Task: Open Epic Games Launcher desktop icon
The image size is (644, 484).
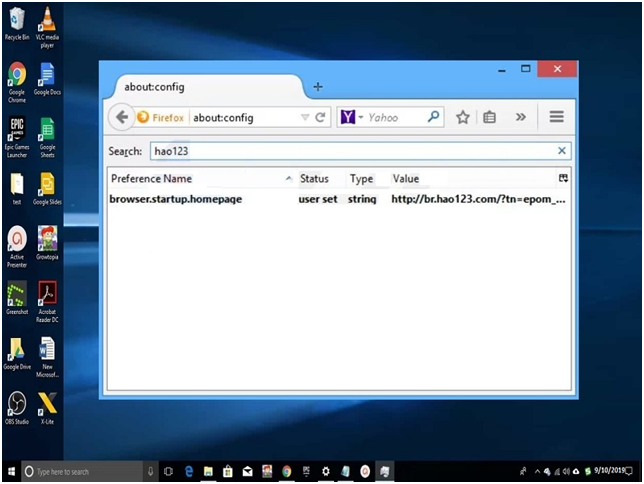Action: (17, 137)
